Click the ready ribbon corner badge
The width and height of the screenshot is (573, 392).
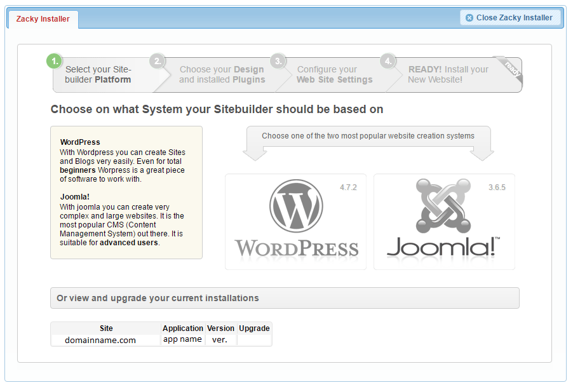(513, 67)
